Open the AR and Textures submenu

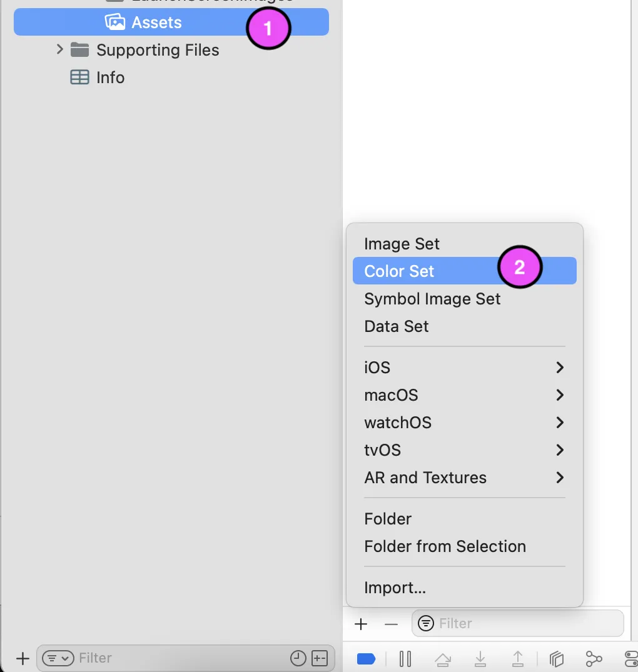464,478
